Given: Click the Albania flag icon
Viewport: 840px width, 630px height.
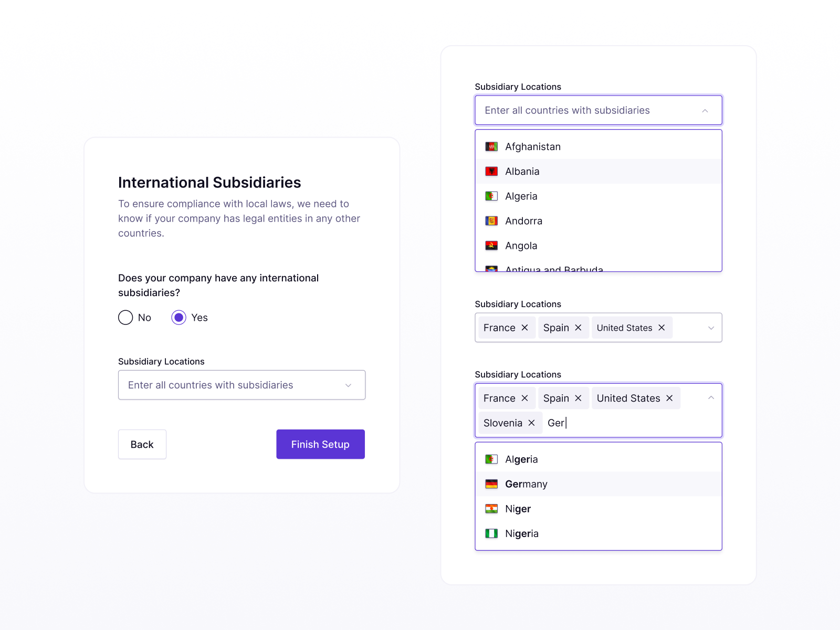Looking at the screenshot, I should (x=491, y=171).
